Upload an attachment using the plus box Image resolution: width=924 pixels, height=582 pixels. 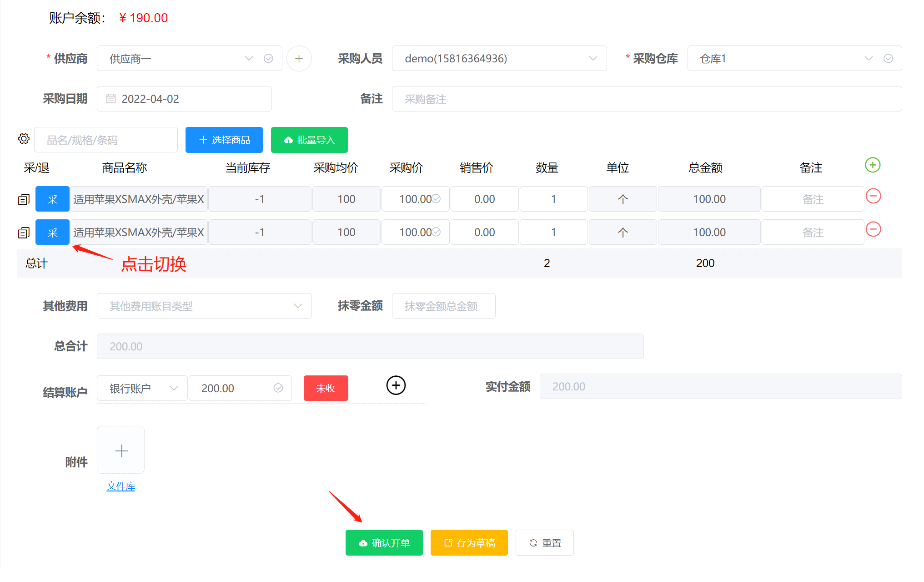[x=121, y=450]
